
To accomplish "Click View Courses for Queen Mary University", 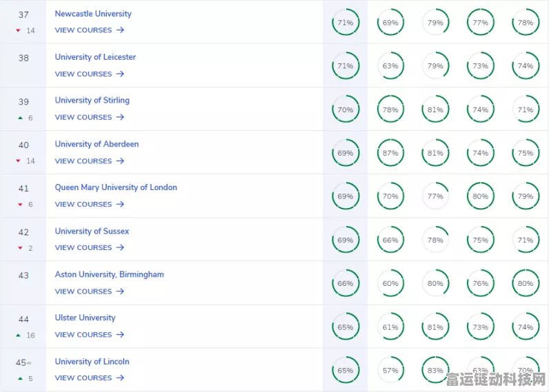I will [x=89, y=204].
